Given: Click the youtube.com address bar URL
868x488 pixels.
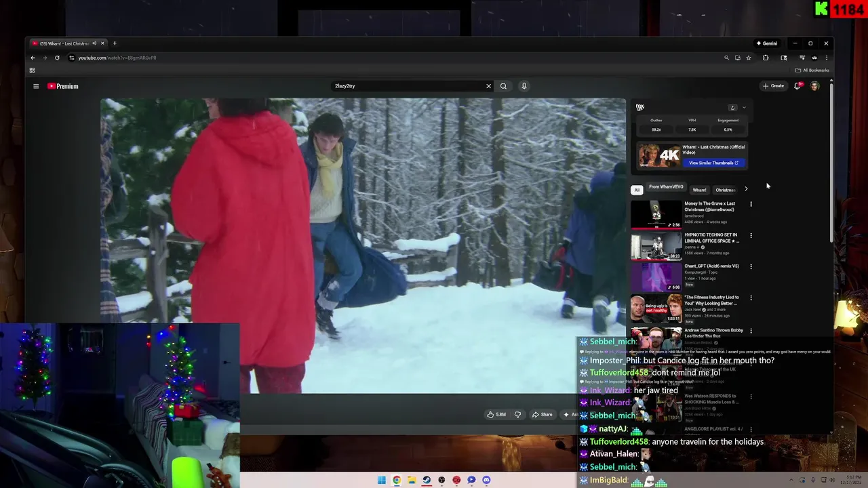Looking at the screenshot, I should (x=117, y=58).
